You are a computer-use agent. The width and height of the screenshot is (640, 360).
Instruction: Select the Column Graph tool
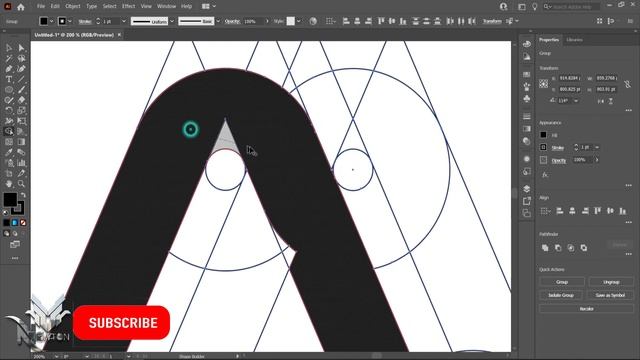[x=21, y=163]
